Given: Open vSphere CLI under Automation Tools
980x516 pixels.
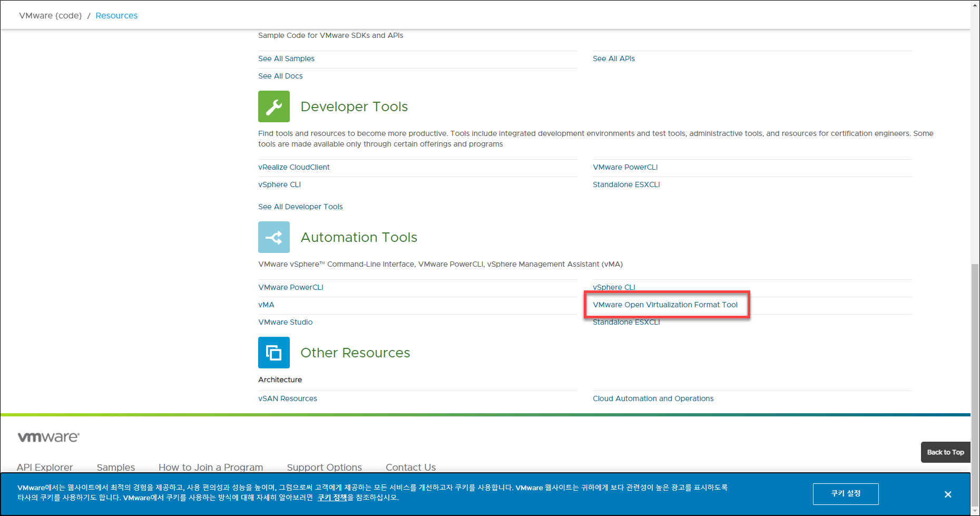Looking at the screenshot, I should (x=614, y=287).
